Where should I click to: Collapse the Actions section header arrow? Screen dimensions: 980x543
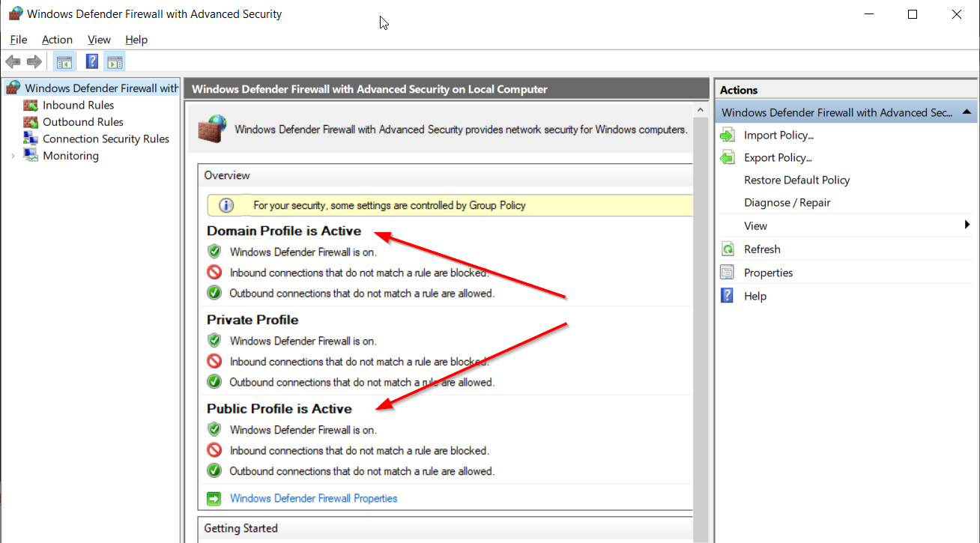tap(967, 112)
